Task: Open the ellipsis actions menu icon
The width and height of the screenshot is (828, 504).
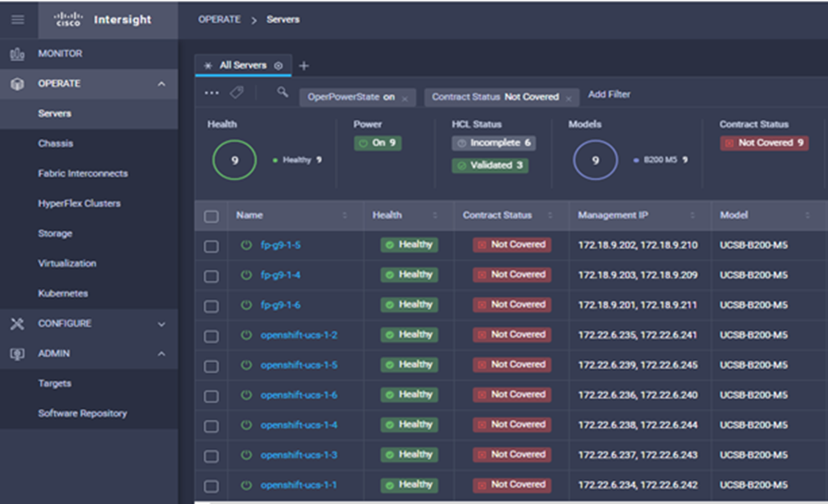Action: click(x=211, y=93)
